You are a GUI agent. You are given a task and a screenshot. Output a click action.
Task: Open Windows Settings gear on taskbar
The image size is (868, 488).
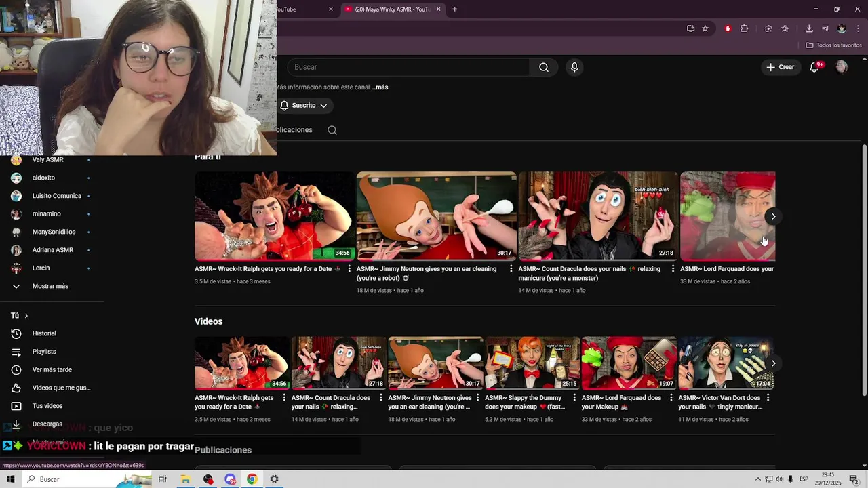[x=274, y=479]
